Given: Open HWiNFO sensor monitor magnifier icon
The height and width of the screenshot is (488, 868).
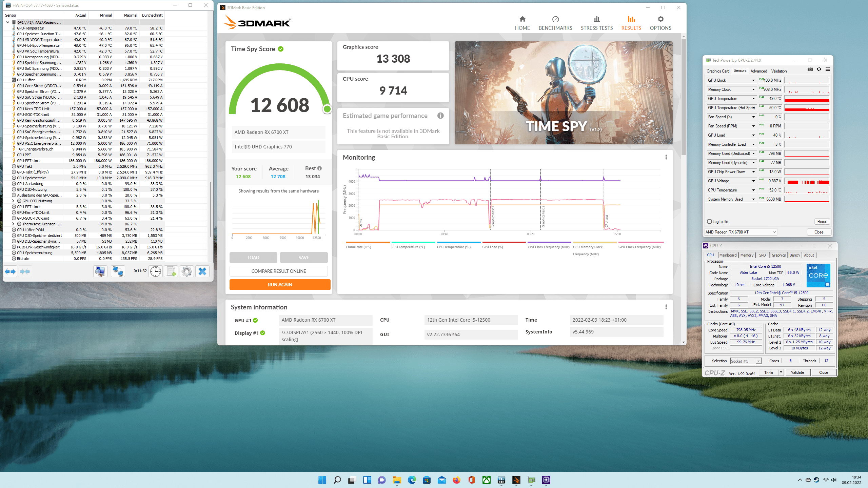Looking at the screenshot, I should pyautogui.click(x=100, y=271).
